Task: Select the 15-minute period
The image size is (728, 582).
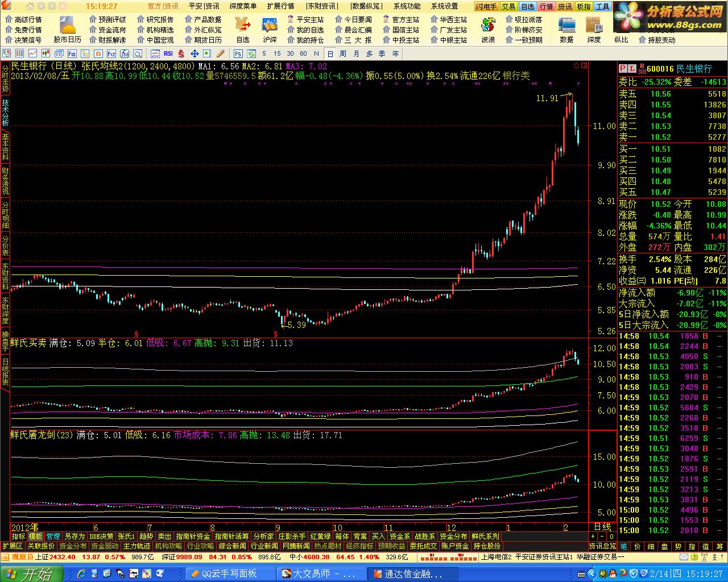Action: click(x=277, y=53)
